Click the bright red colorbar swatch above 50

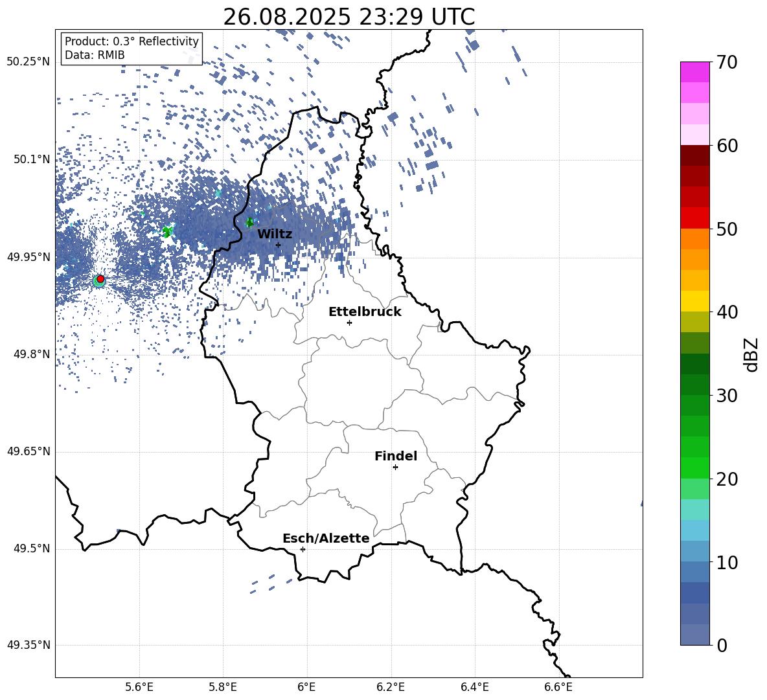[x=694, y=218]
